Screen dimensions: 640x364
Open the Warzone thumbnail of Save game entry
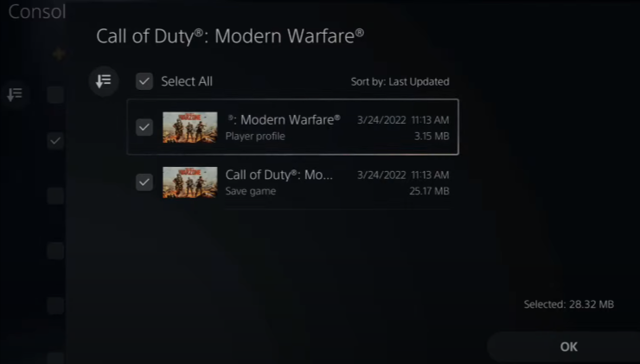tap(190, 182)
